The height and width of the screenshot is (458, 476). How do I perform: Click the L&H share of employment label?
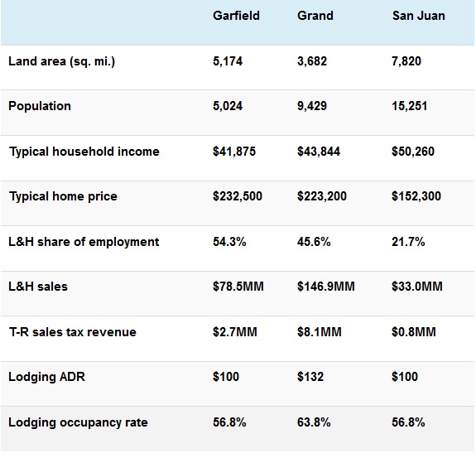[x=84, y=242]
